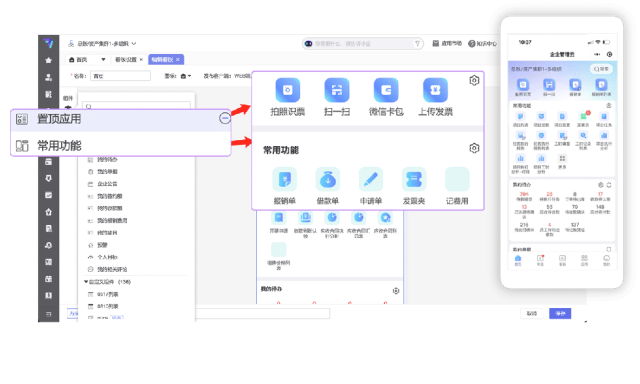
Task: Close the highlighted edit portal tab
Action: coord(178,60)
